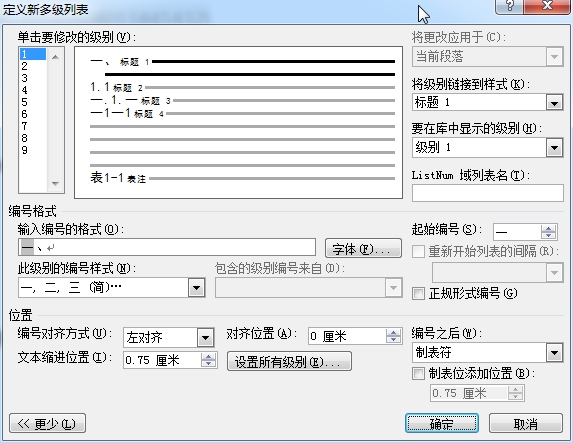
Task: Select level 1 in the level list
Action: tap(33, 54)
